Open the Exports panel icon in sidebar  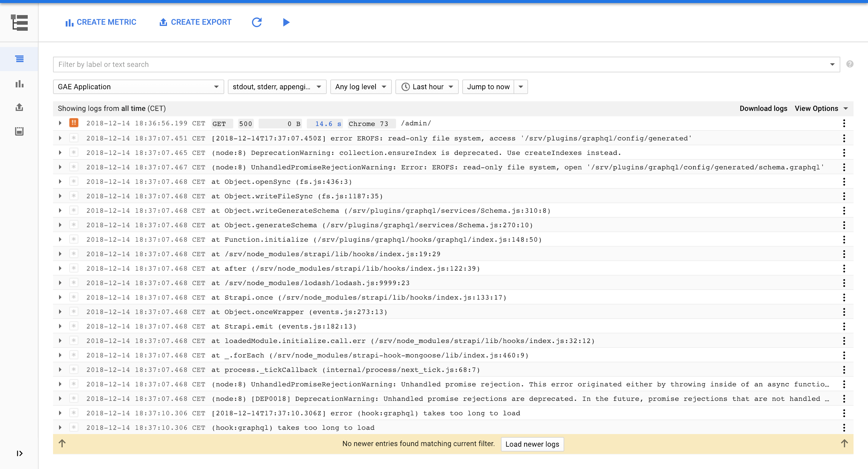pyautogui.click(x=19, y=107)
